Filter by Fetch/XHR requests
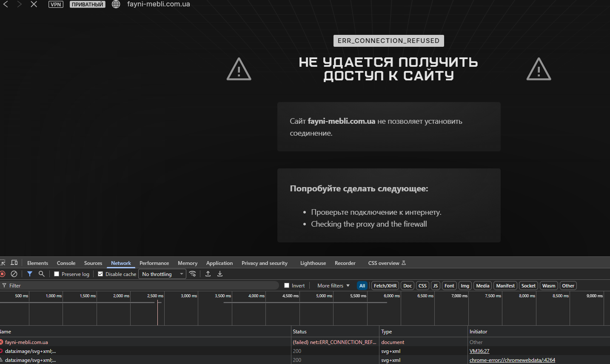 [x=385, y=286]
